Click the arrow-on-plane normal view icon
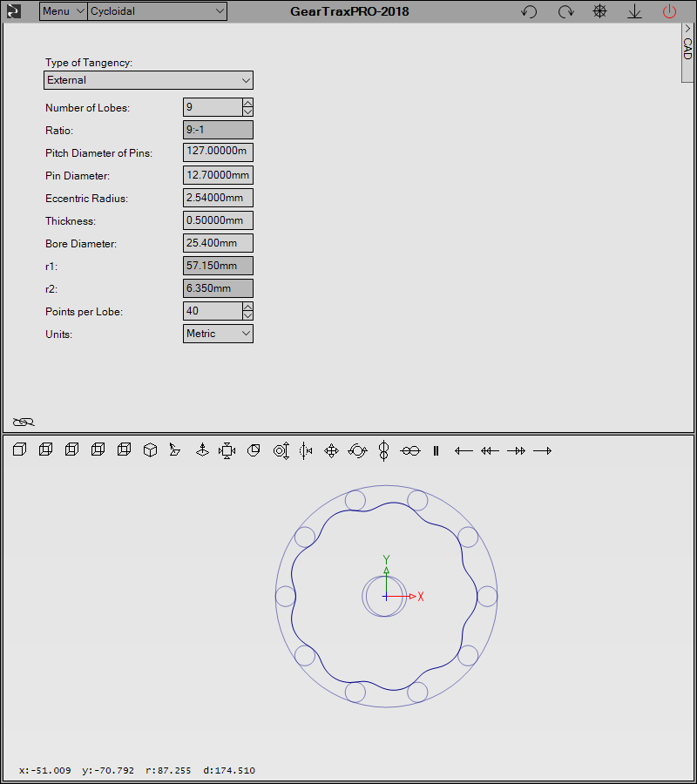This screenshot has height=784, width=697. click(174, 450)
